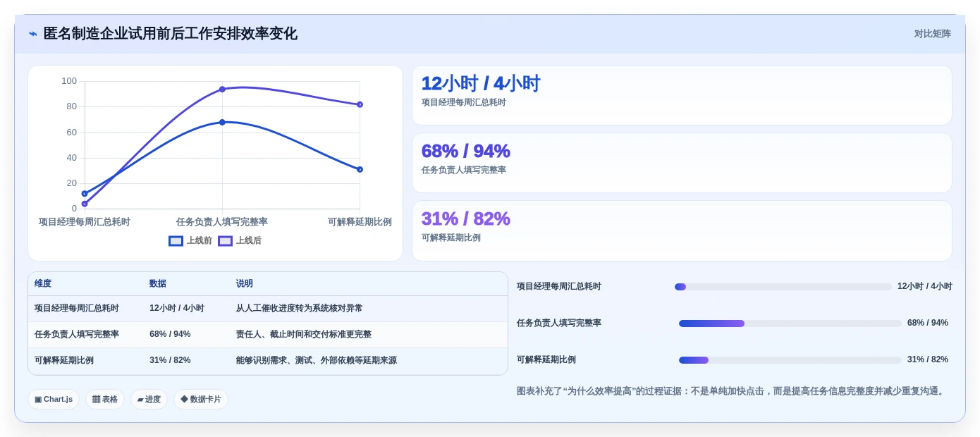Screen dimensions: 980x437
Task: Select the 进度 tag chip
Action: (x=149, y=400)
